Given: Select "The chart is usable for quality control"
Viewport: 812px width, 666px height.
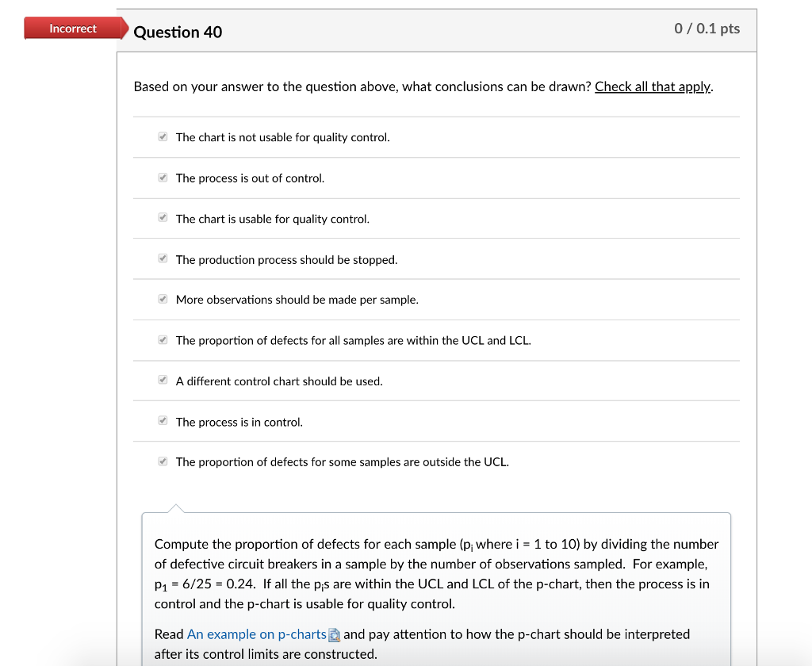Looking at the screenshot, I should 162,217.
